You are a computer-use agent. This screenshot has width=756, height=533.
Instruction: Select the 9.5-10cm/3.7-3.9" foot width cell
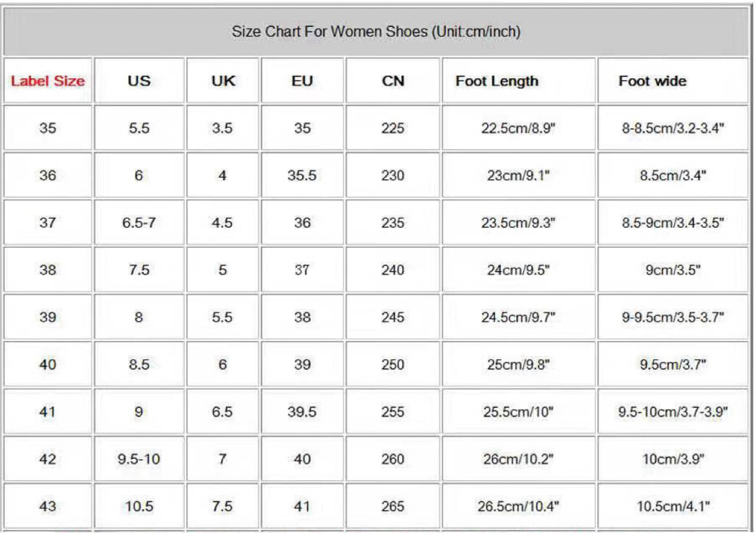(673, 412)
